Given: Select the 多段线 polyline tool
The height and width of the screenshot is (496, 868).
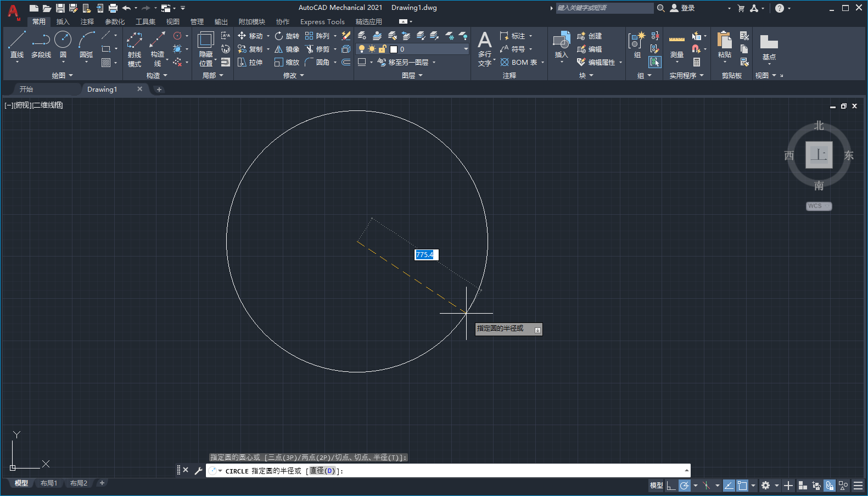Looking at the screenshot, I should 41,44.
